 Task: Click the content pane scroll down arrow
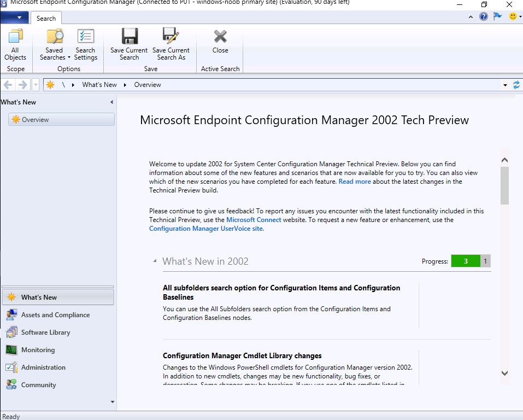504,373
